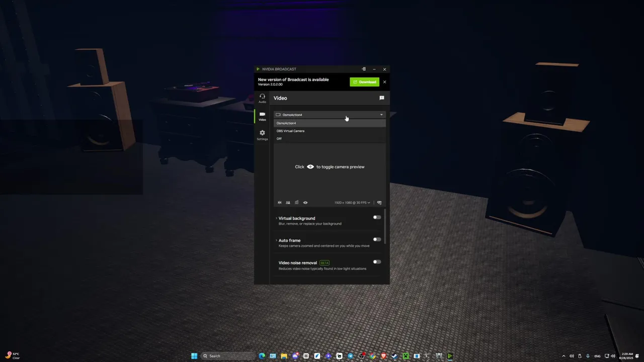644x362 pixels.
Task: Toggle camera preview with the eye icon
Action: [x=305, y=203]
